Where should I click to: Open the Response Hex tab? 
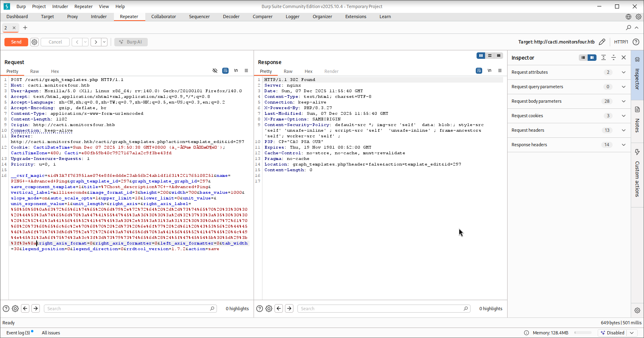click(308, 71)
